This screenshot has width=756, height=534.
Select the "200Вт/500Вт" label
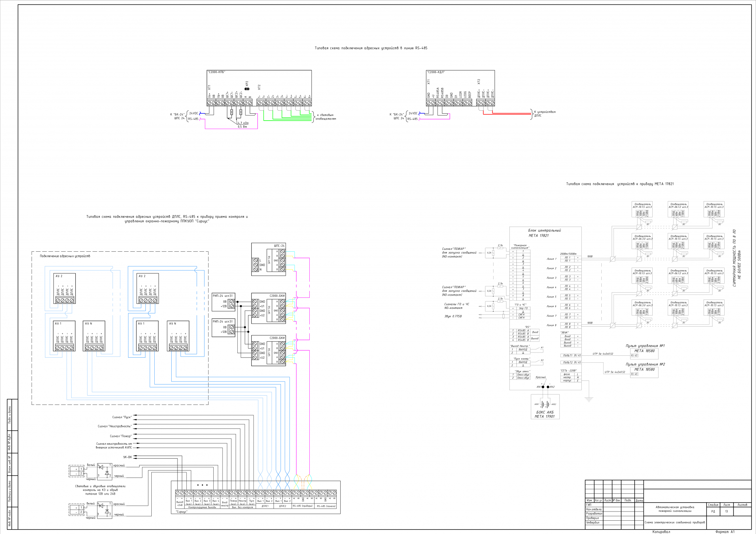(568, 254)
